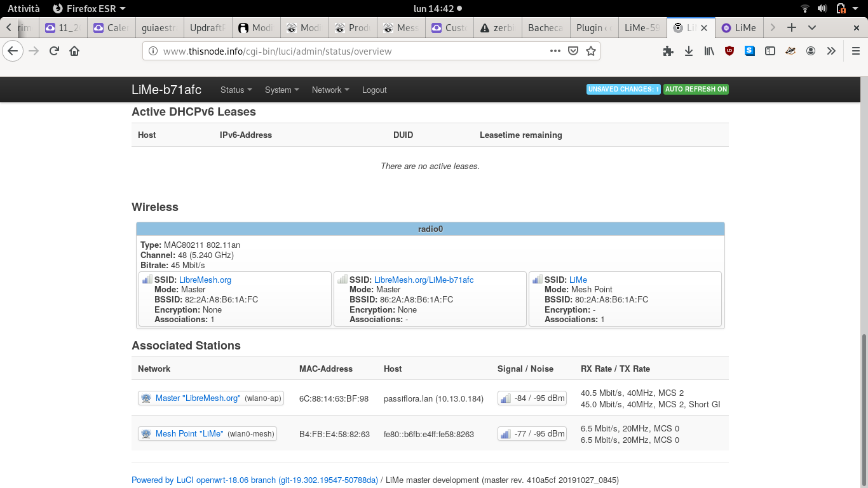List all tabs dropdown
Screen dimensions: 868x488
point(812,27)
